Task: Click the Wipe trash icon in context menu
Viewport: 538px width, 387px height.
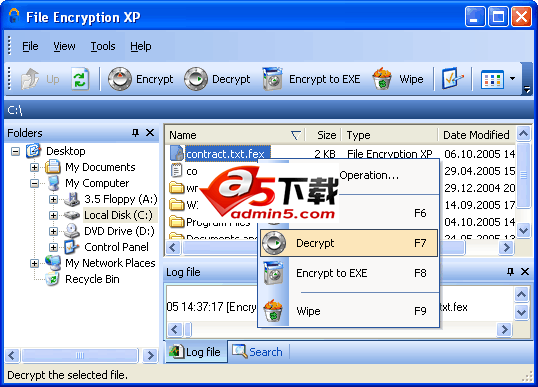Action: (x=273, y=310)
